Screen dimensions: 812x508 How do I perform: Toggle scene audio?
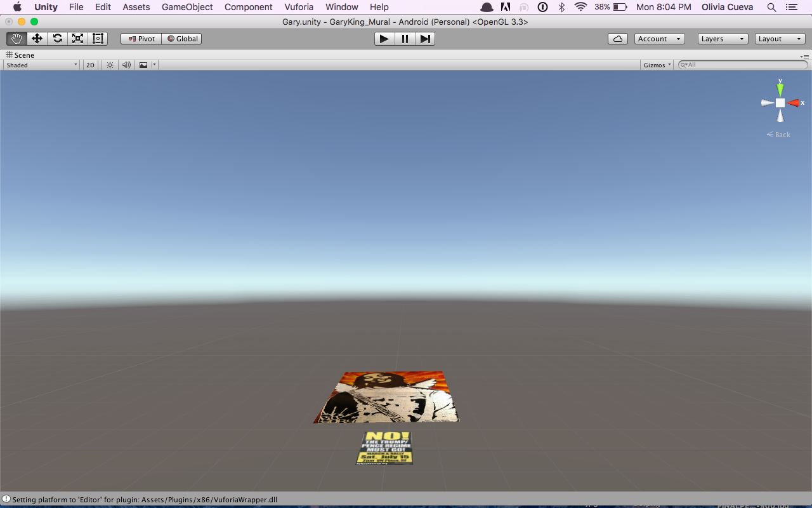click(x=126, y=65)
